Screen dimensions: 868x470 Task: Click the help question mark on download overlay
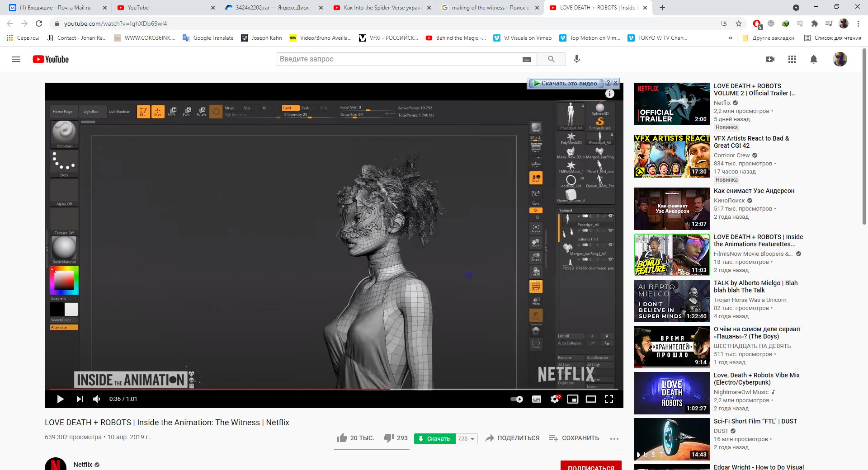pos(608,83)
